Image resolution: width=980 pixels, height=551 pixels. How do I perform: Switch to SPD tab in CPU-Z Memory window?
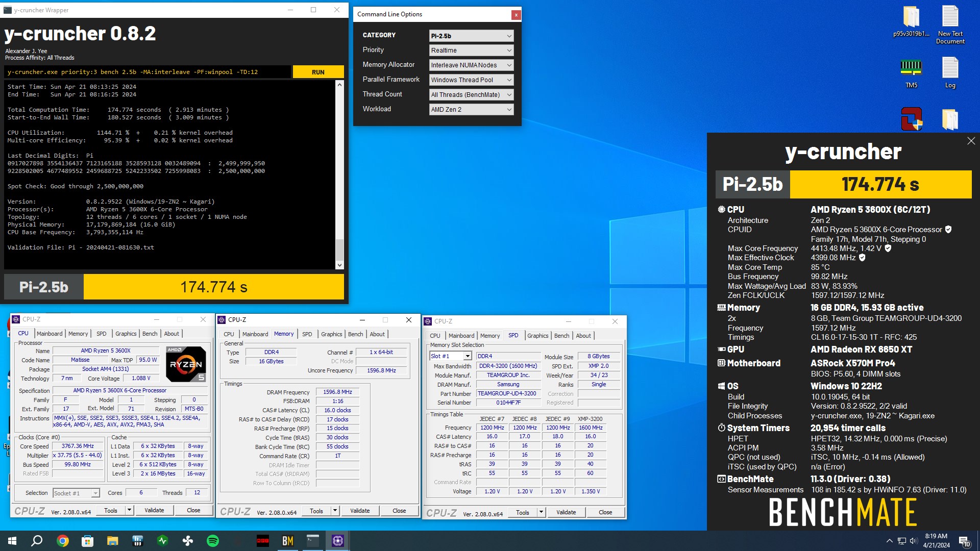[307, 334]
